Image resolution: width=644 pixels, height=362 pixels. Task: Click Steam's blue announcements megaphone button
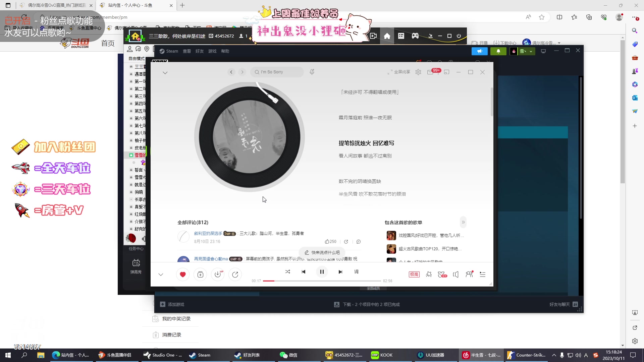pos(480,51)
